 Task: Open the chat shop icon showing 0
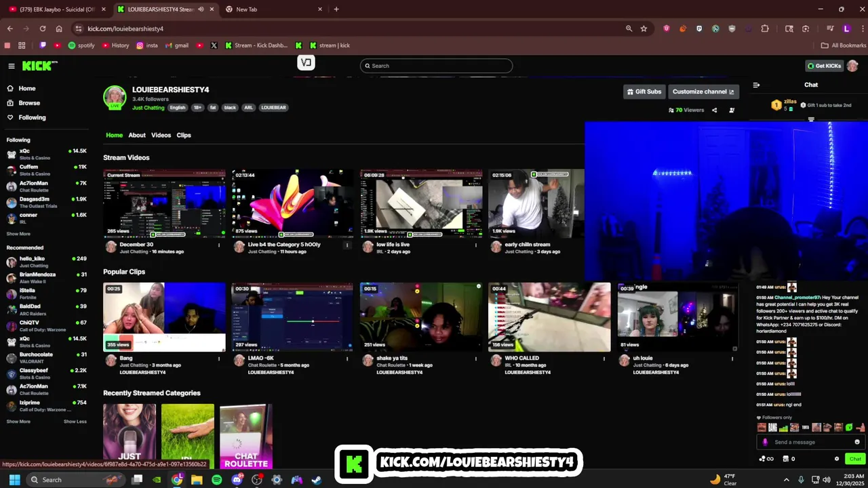coord(789,459)
